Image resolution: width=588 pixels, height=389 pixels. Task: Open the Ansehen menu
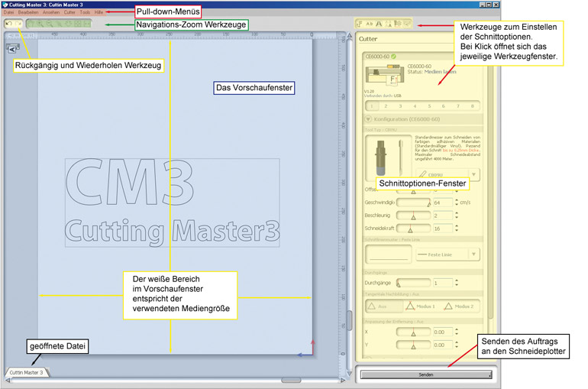click(x=51, y=12)
